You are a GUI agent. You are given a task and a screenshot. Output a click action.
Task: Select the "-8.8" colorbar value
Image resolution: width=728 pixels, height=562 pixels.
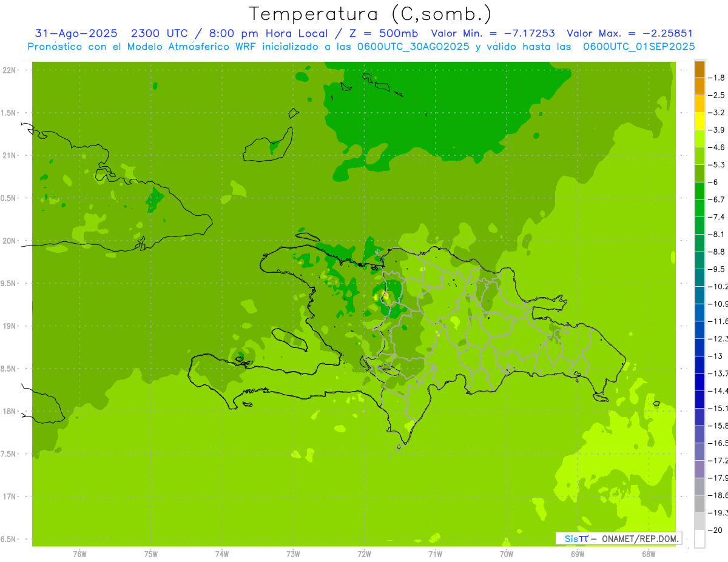tap(716, 252)
